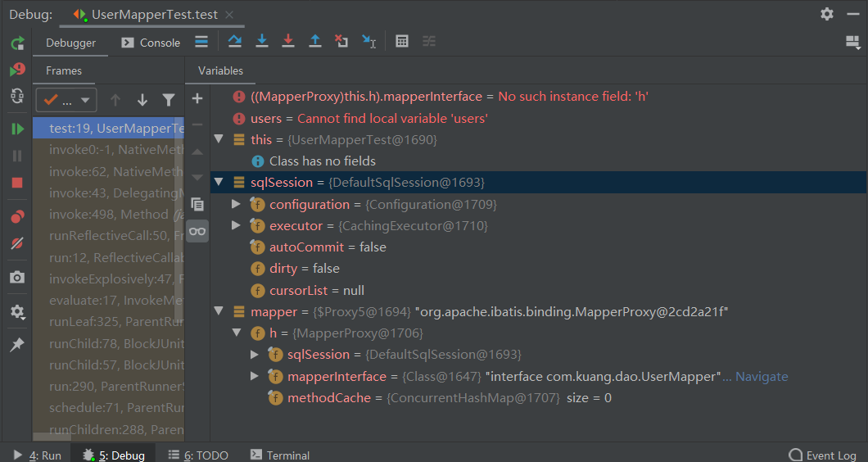Open the 5: Debug tool window button
Image resolution: width=868 pixels, height=462 pixels.
tap(114, 455)
